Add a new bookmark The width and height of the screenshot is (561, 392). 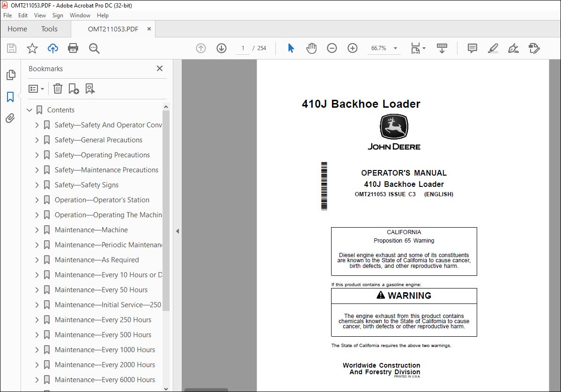[x=74, y=89]
